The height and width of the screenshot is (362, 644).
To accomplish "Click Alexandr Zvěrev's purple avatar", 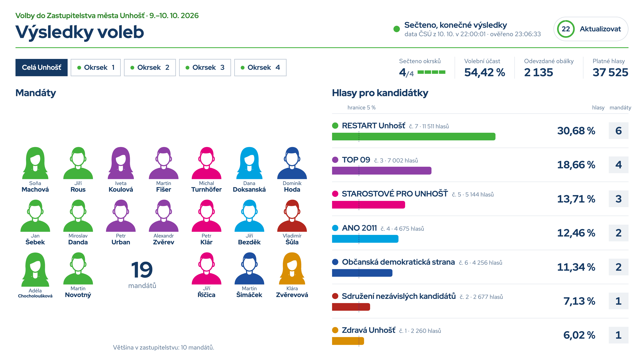I will (x=164, y=216).
